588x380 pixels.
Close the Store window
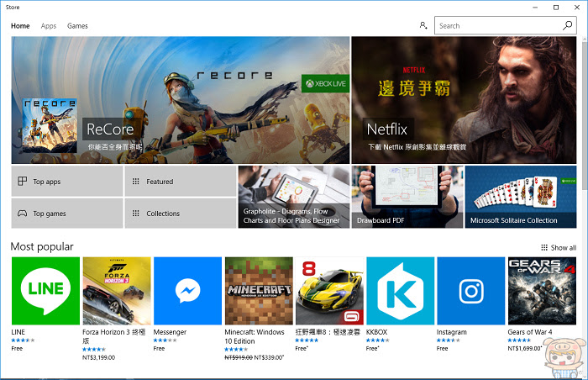577,7
